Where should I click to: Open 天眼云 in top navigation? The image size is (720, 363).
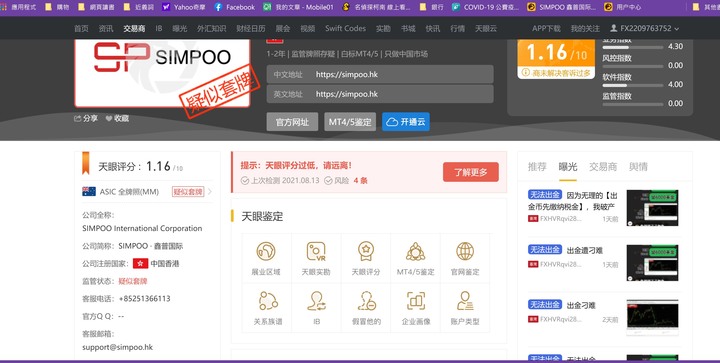pos(486,28)
